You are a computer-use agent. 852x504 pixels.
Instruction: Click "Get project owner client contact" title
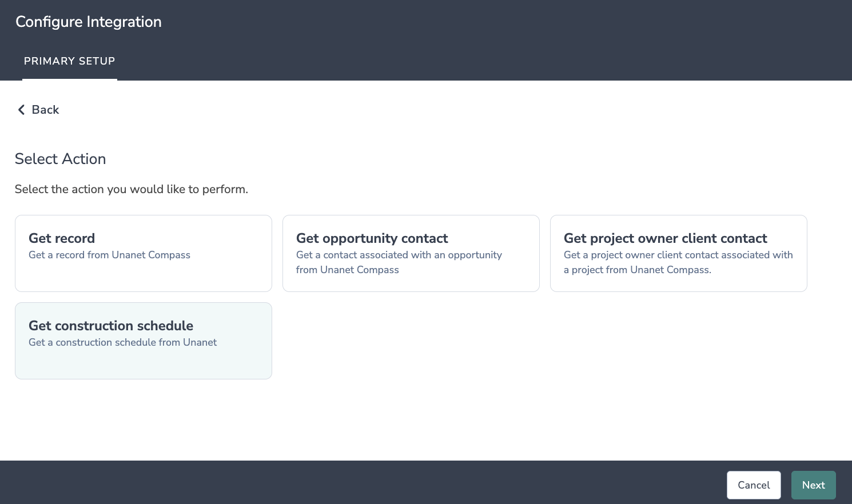(665, 238)
